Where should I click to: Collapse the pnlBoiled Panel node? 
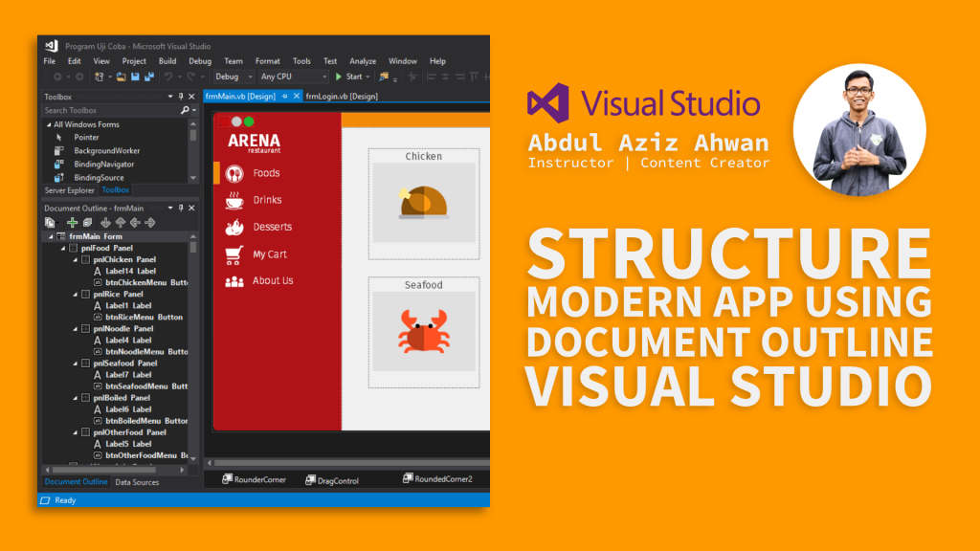click(76, 398)
